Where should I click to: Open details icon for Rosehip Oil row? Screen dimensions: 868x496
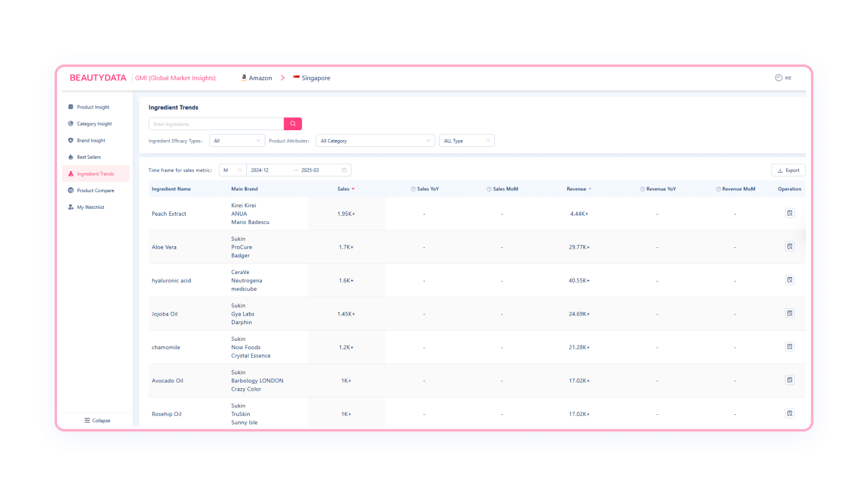[x=789, y=414]
